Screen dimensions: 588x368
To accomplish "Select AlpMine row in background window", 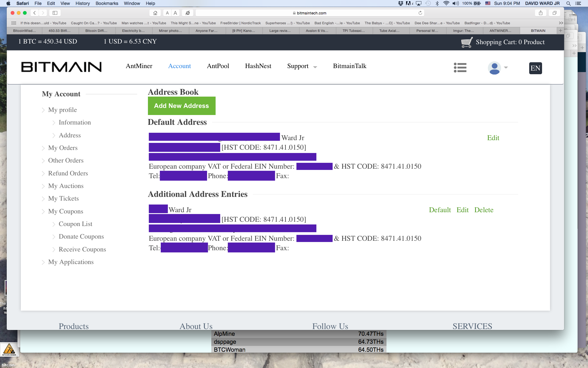I will (299, 334).
